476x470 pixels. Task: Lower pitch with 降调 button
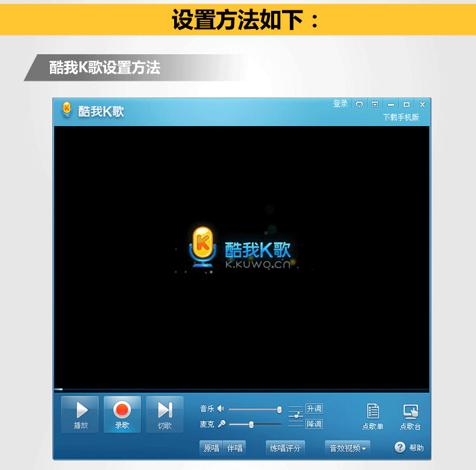pos(314,424)
